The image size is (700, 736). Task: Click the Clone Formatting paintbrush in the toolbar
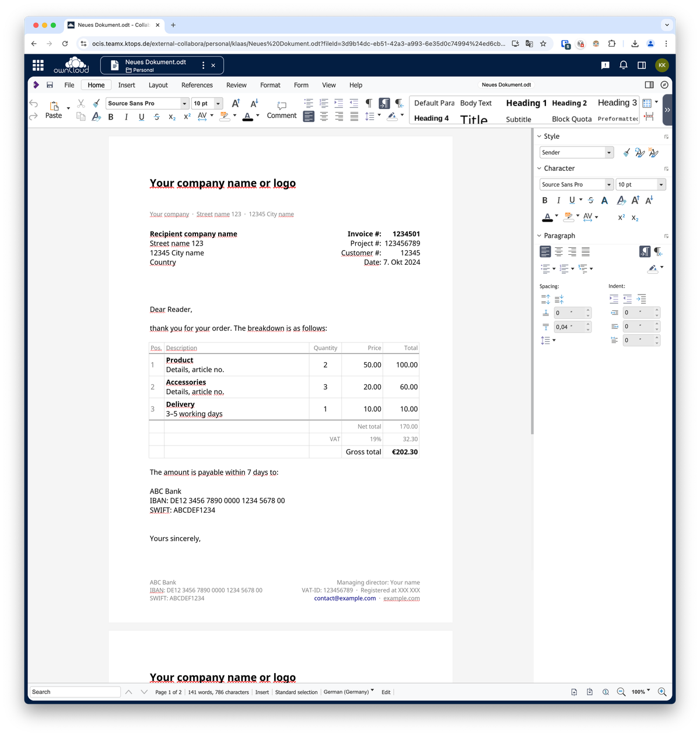[x=96, y=103]
